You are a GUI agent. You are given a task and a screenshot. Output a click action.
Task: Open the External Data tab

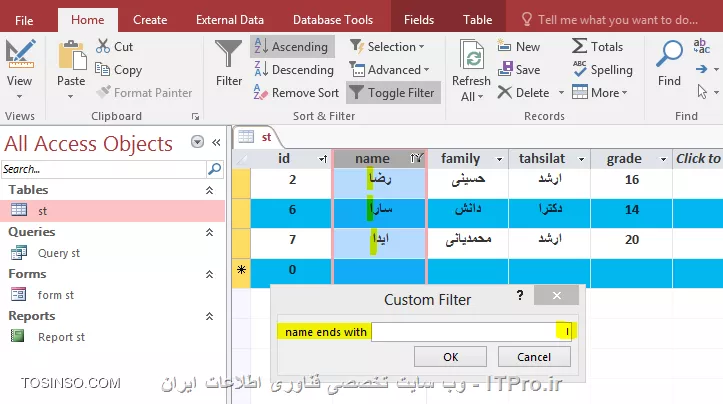230,20
